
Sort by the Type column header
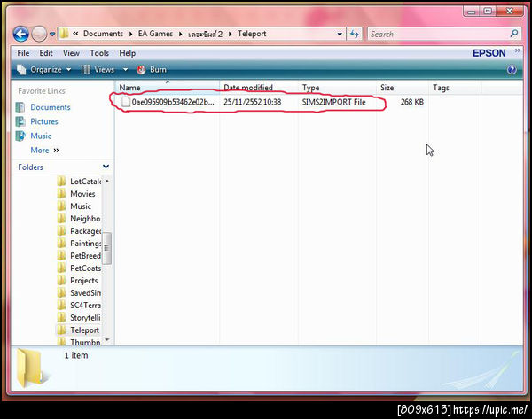tap(337, 88)
